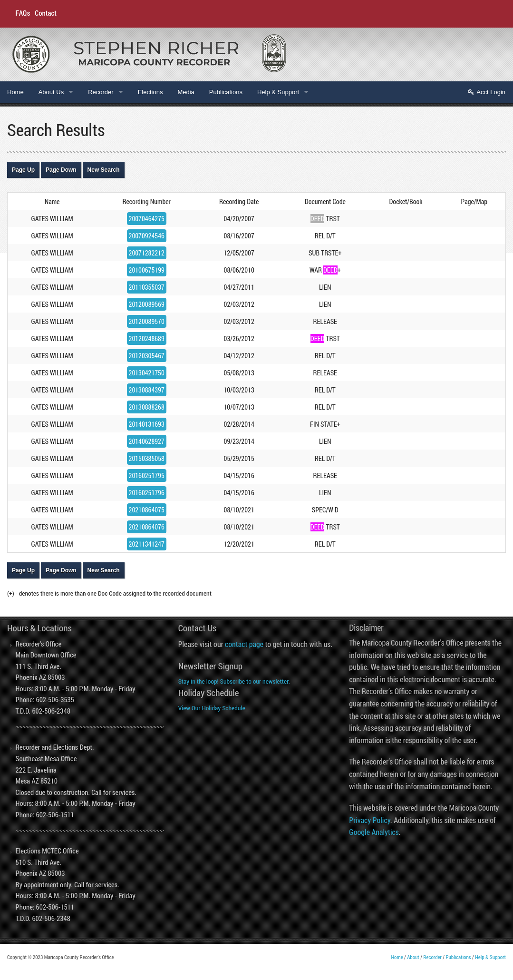Click the bottom Page Up button
This screenshot has width=513, height=980.
coord(23,570)
